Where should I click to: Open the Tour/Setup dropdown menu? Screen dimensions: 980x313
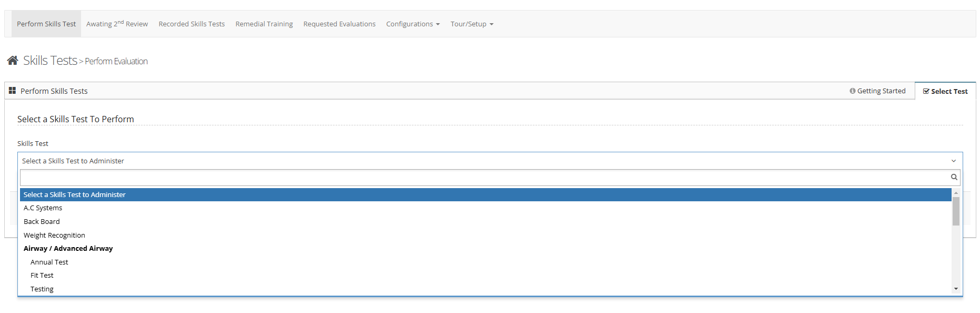(x=472, y=24)
